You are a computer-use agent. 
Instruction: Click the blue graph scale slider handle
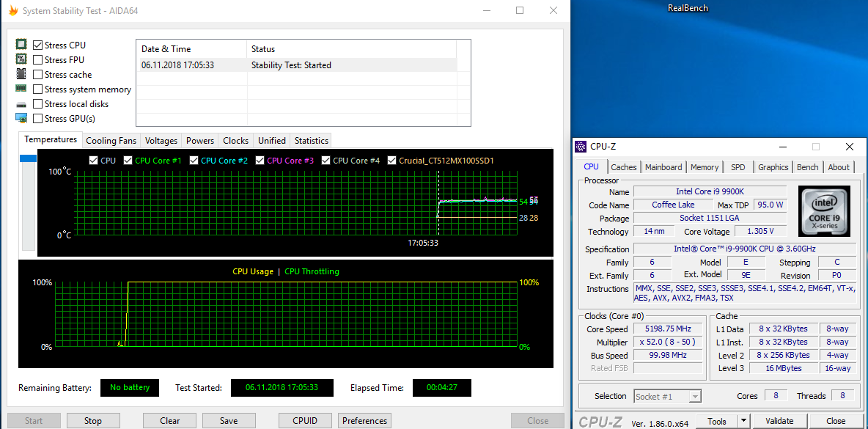point(28,159)
